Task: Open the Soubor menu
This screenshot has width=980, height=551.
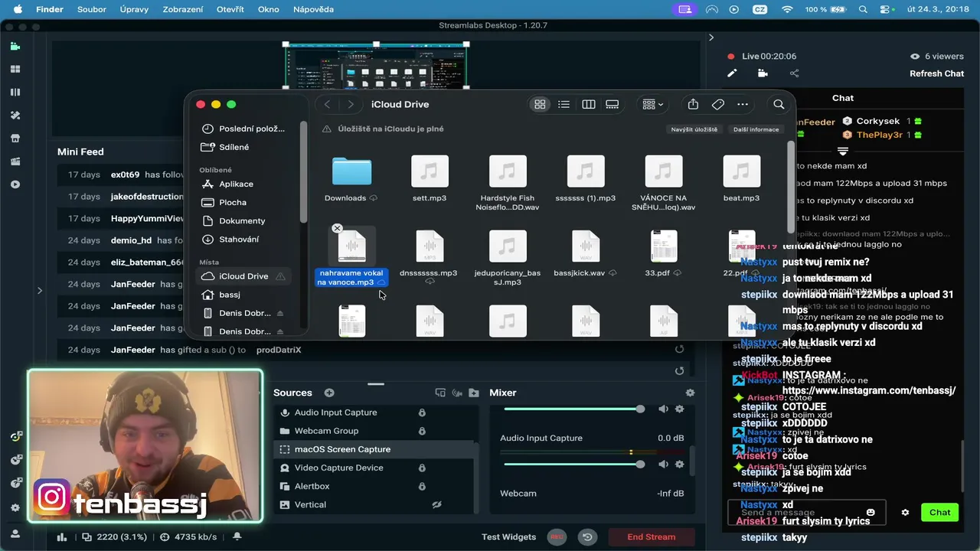Action: click(x=92, y=9)
